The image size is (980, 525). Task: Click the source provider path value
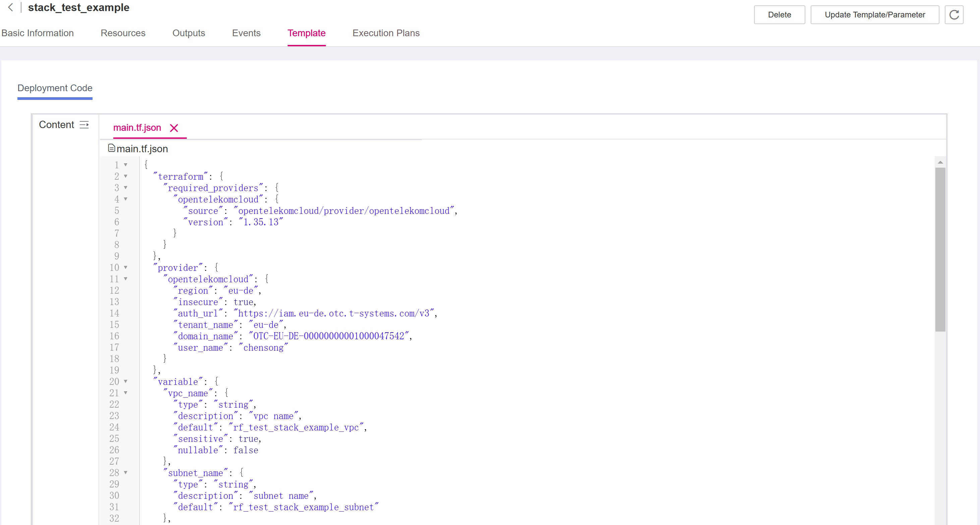344,211
